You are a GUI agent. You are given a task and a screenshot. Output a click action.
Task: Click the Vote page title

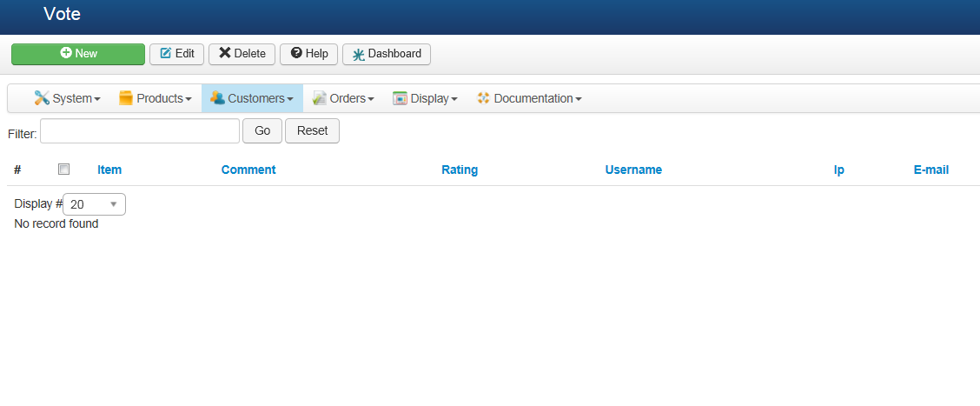pos(62,14)
